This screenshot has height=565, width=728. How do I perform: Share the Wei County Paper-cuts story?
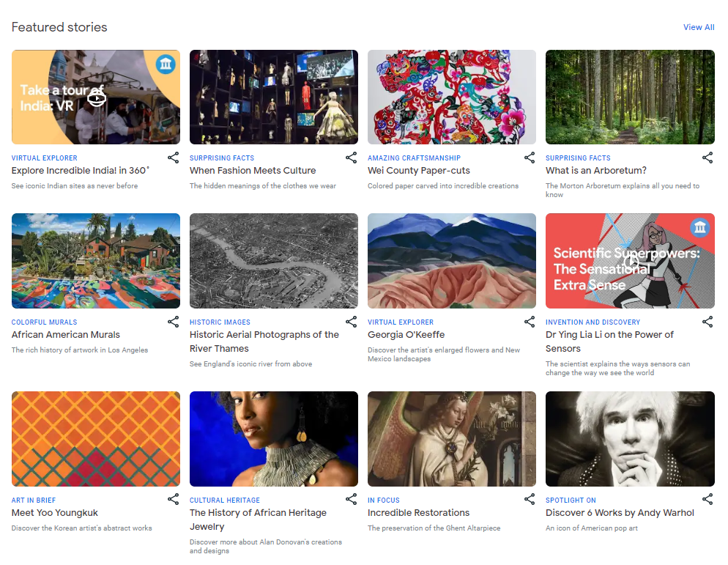[530, 158]
